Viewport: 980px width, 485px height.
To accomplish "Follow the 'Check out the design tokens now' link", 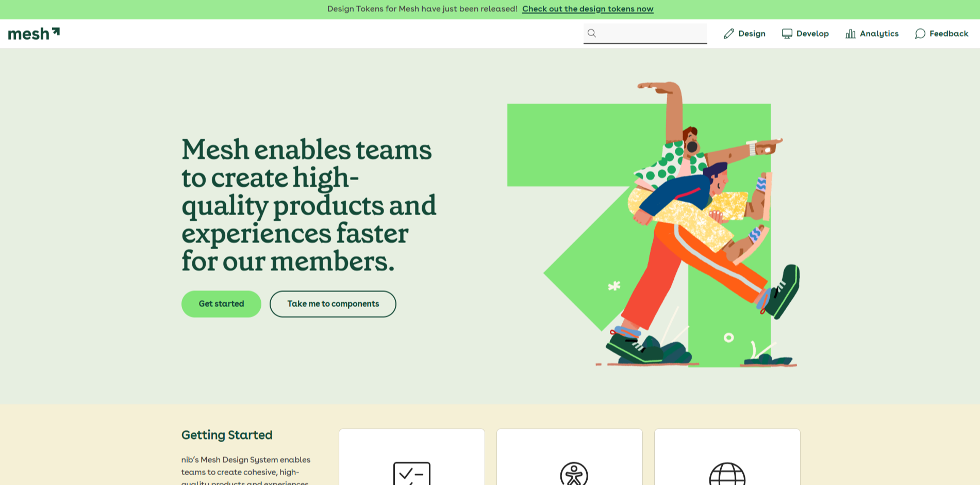I will (588, 9).
